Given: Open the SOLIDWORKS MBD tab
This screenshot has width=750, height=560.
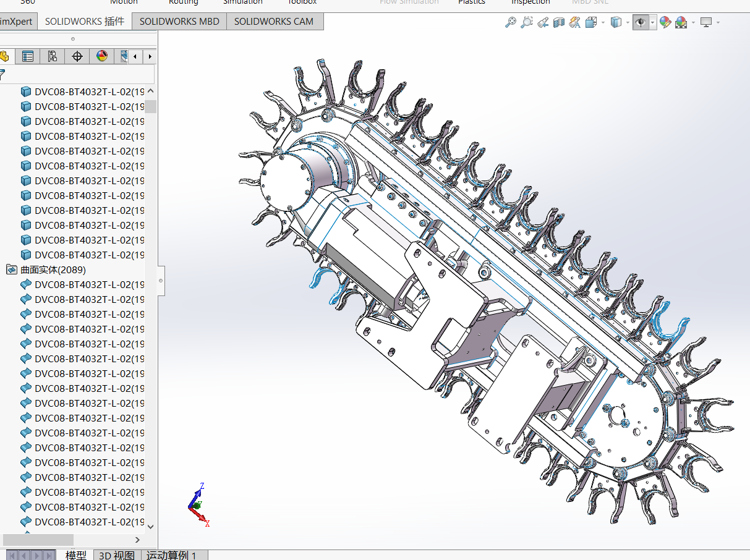Looking at the screenshot, I should click(179, 22).
